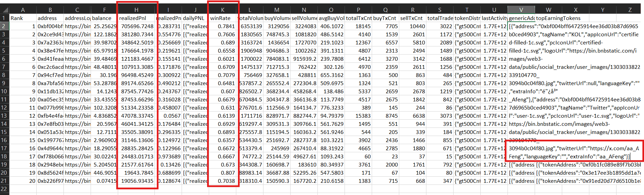Screen dimensions: 644x195
Task: Click row 1 header number
Action: [4, 18]
